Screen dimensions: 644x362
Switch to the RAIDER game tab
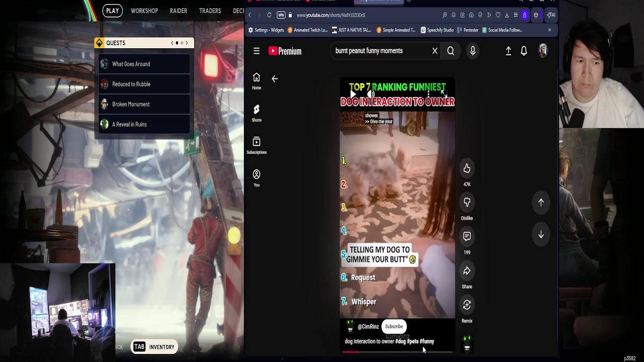coord(179,11)
